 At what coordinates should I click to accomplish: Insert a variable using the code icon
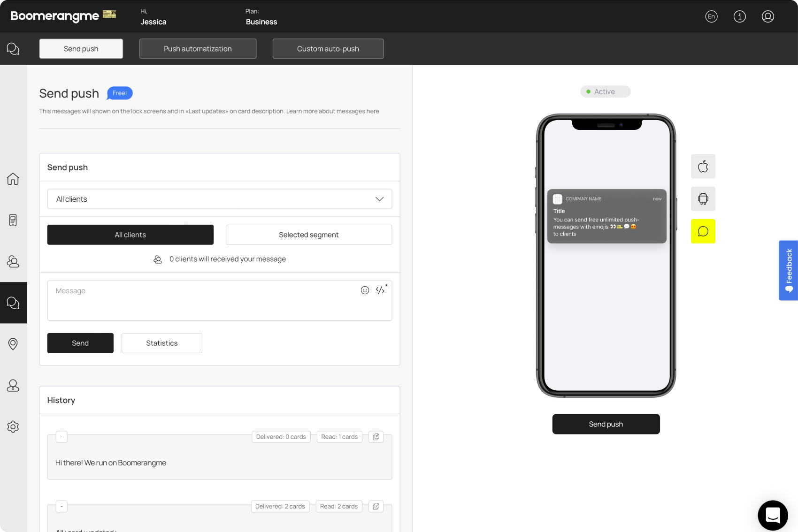pos(379,290)
